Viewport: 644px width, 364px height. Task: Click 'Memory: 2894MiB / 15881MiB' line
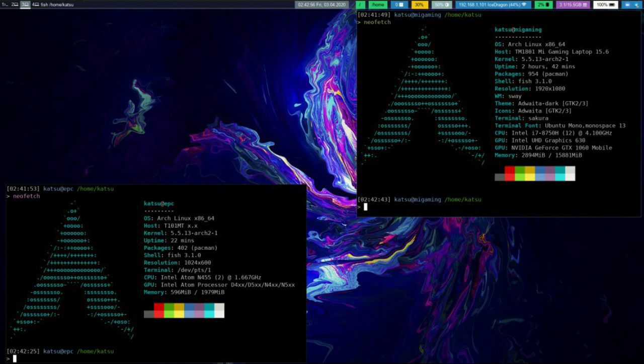538,155
